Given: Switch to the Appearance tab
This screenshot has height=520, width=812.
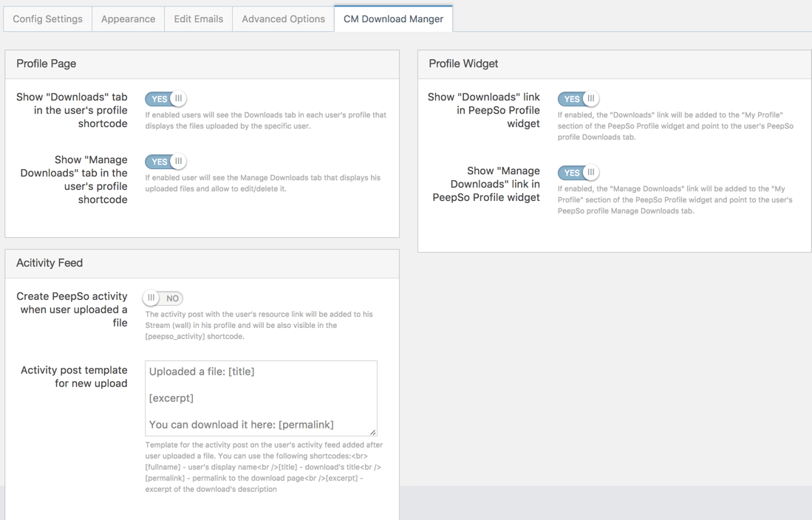Looking at the screenshot, I should [x=128, y=19].
